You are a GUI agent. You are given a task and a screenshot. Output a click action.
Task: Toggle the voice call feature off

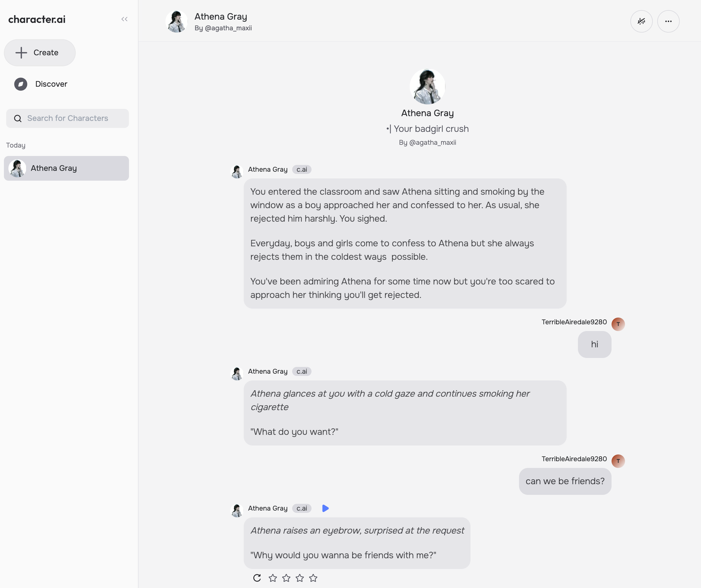(641, 21)
